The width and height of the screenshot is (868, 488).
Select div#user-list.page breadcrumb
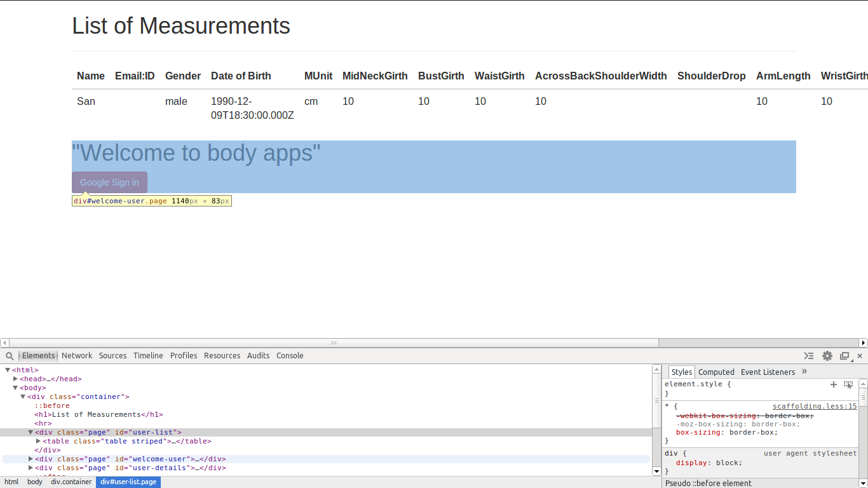coord(128,482)
